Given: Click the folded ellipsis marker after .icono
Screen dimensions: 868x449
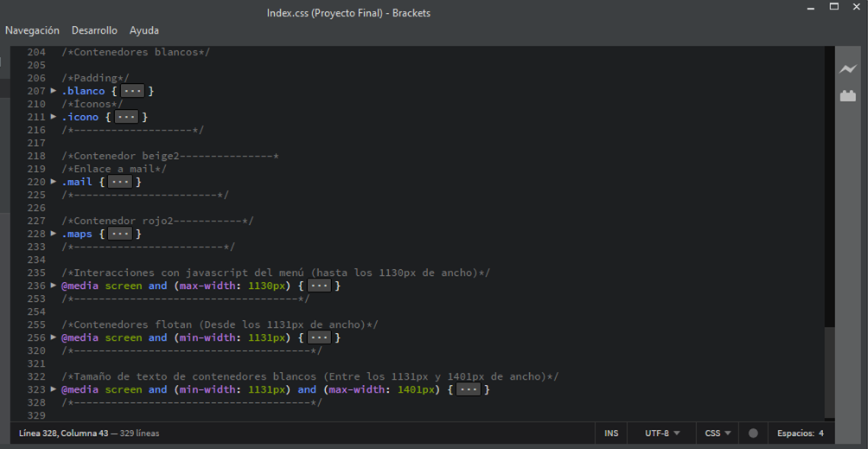Looking at the screenshot, I should tap(126, 117).
